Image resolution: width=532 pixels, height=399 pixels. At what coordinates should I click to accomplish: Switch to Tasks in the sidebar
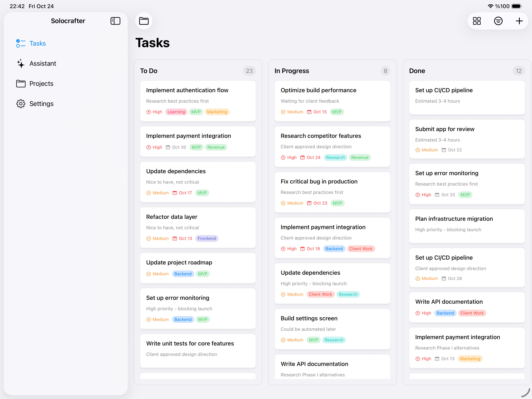(38, 43)
